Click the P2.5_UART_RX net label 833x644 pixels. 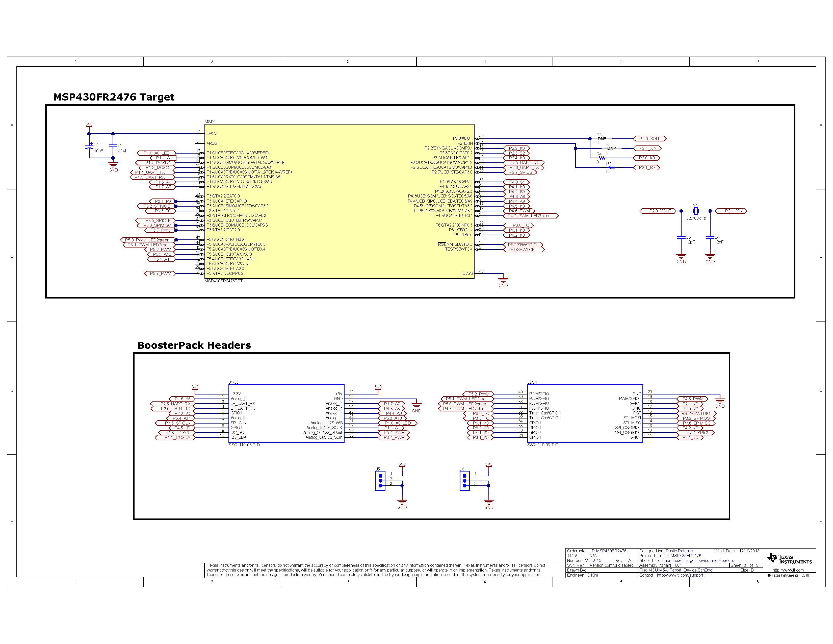tap(525, 163)
